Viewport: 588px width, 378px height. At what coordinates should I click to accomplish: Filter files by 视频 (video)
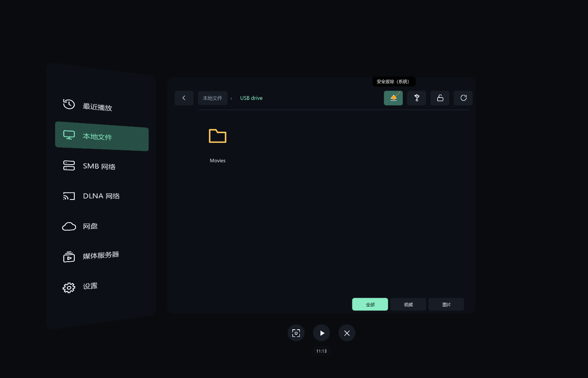pos(408,304)
